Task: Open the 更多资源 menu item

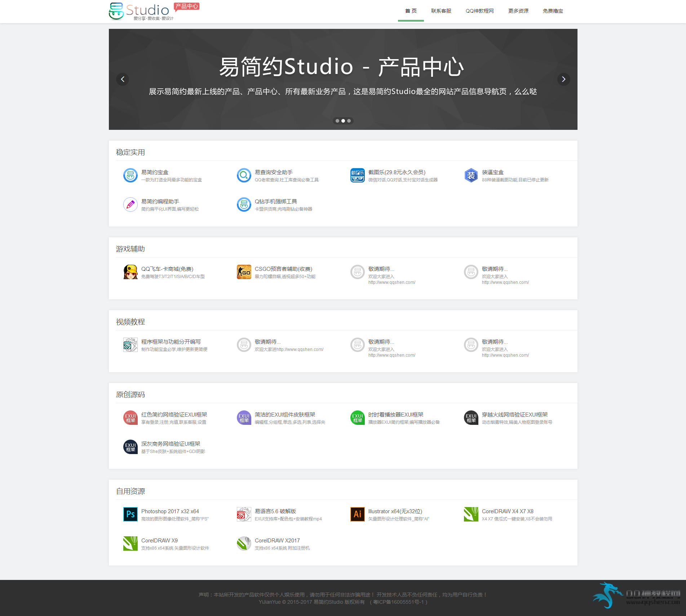Action: pyautogui.click(x=518, y=11)
